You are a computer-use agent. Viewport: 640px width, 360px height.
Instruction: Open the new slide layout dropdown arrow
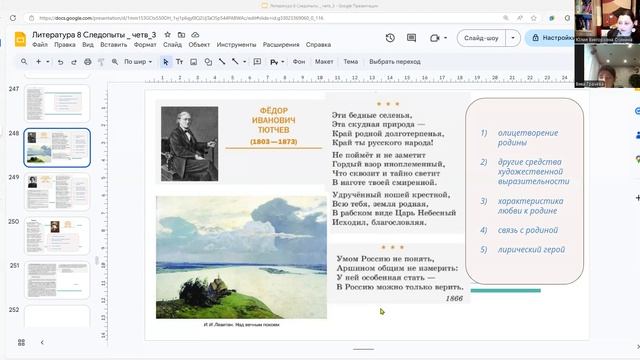click(48, 62)
